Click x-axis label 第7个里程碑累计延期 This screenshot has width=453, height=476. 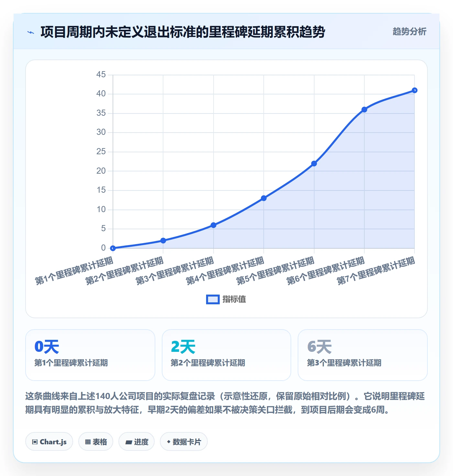click(376, 271)
